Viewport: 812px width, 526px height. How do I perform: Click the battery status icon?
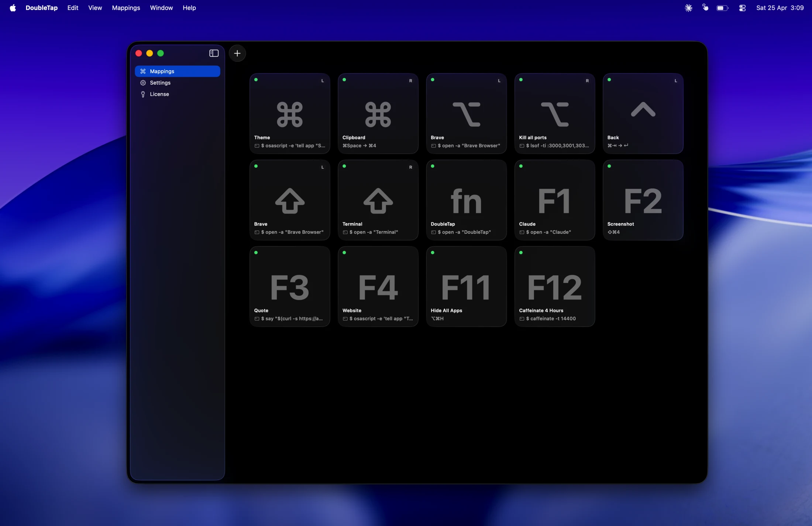722,8
